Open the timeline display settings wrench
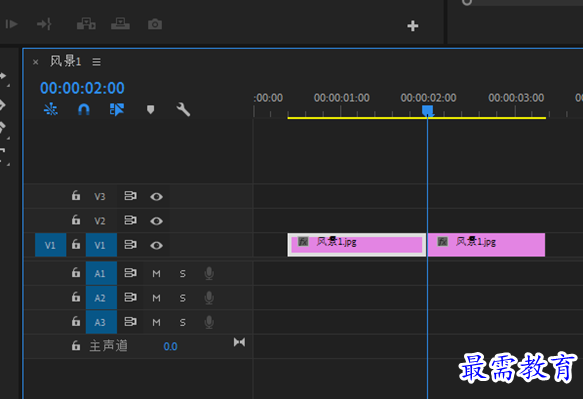 pyautogui.click(x=183, y=110)
